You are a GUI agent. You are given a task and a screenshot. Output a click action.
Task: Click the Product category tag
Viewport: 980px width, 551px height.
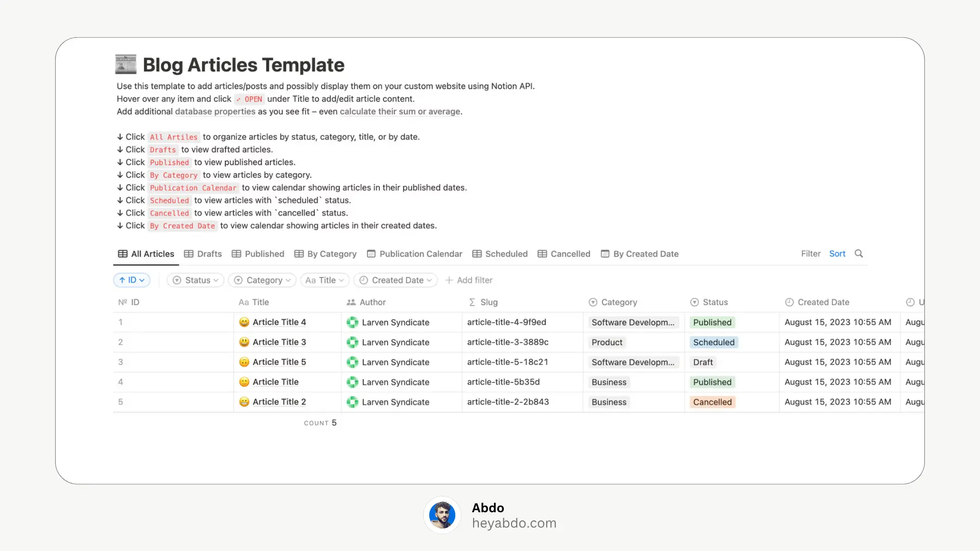point(607,342)
